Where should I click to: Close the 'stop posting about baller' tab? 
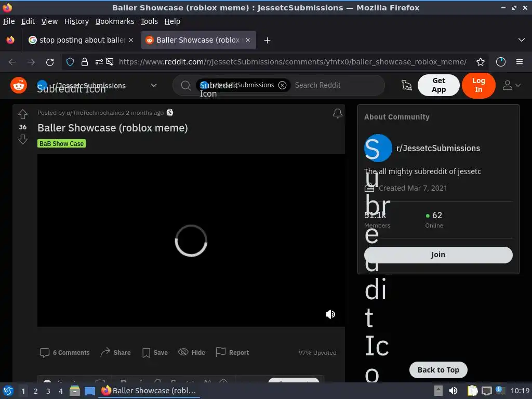tap(131, 40)
